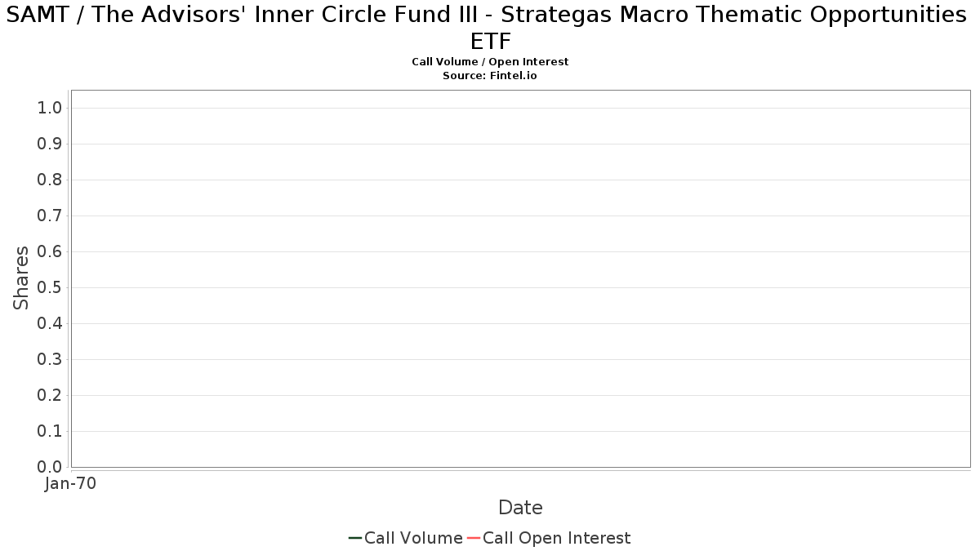The width and height of the screenshot is (980, 551).
Task: Click the Jan-70 date axis label
Action: pyautogui.click(x=70, y=483)
